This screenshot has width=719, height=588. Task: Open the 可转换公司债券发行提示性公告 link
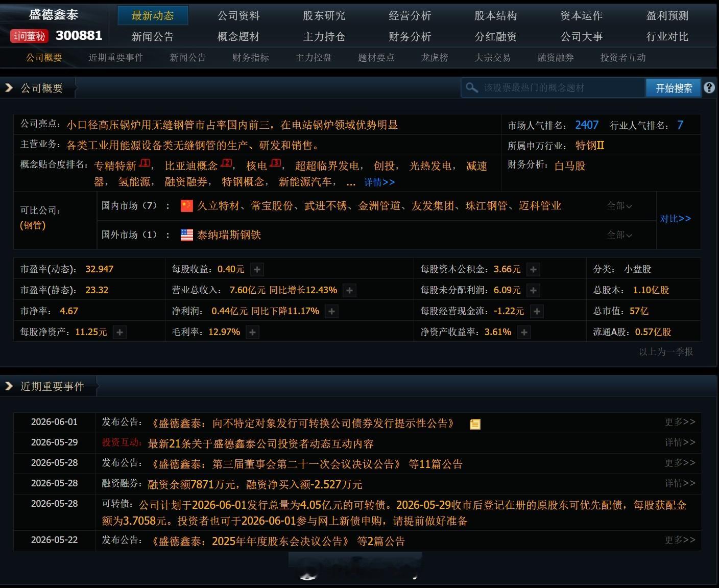point(303,423)
